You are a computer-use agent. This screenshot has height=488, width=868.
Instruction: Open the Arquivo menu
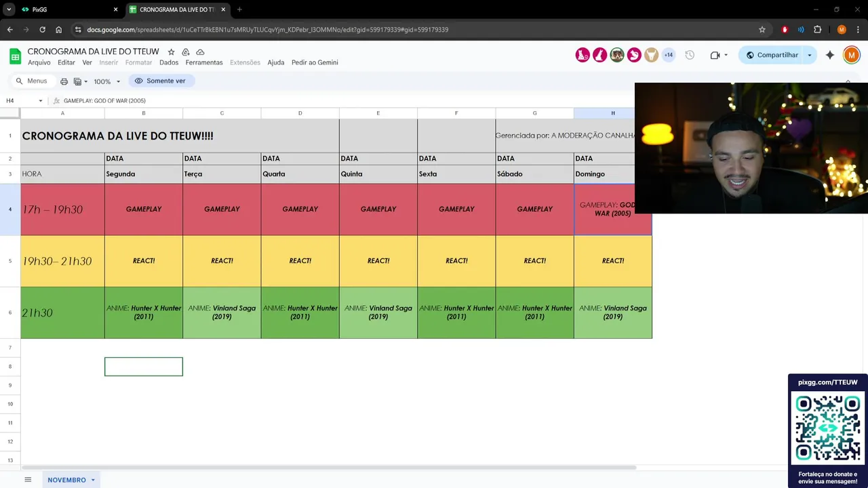click(39, 62)
